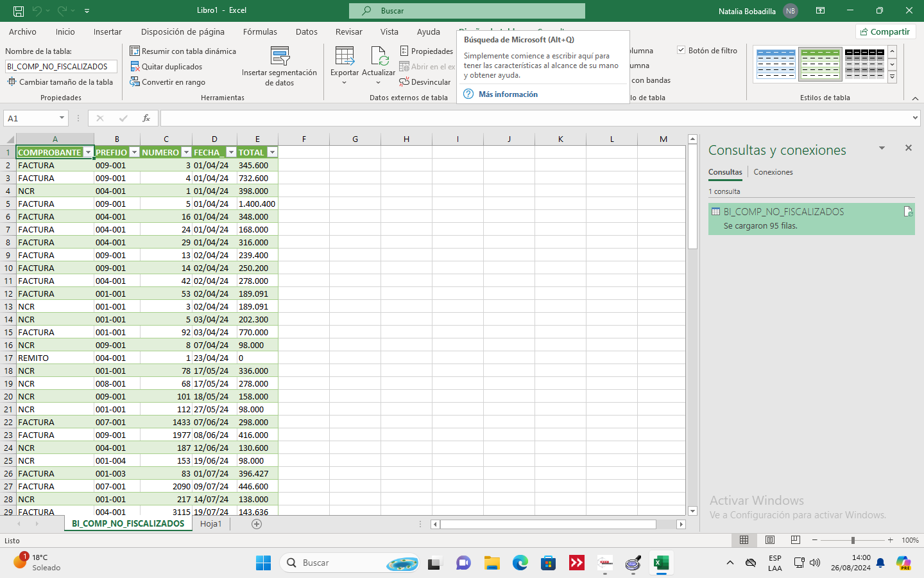This screenshot has height=578, width=924.
Task: Click the zoom slider handle
Action: coord(853,540)
